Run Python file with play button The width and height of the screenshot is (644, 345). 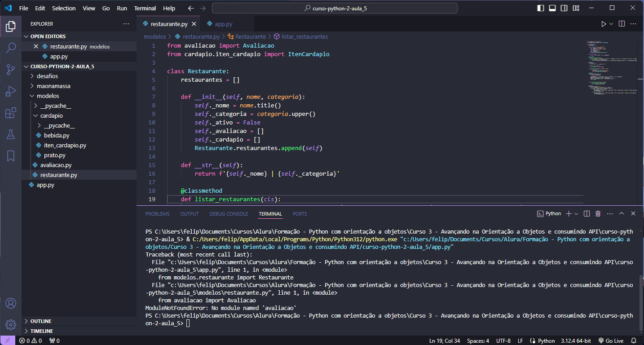(x=604, y=24)
